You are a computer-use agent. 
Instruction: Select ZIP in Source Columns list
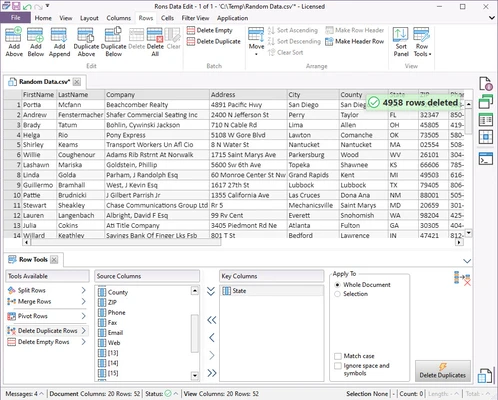tap(143, 302)
